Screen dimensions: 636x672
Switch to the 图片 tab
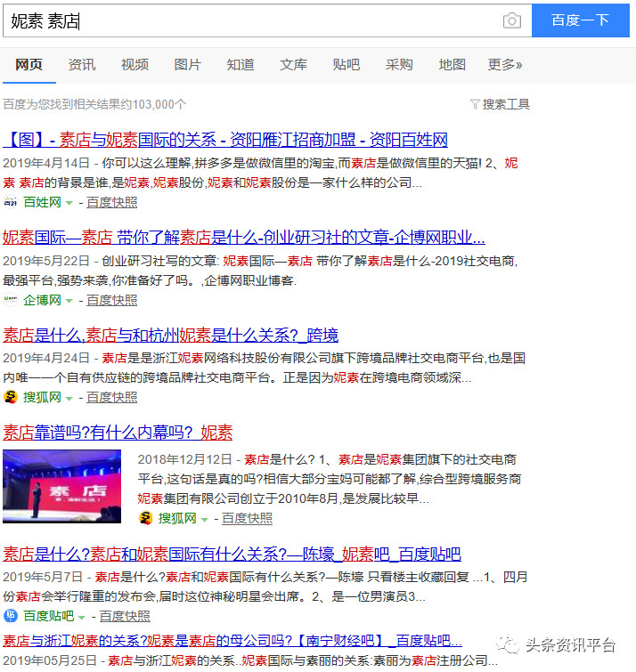click(x=188, y=64)
